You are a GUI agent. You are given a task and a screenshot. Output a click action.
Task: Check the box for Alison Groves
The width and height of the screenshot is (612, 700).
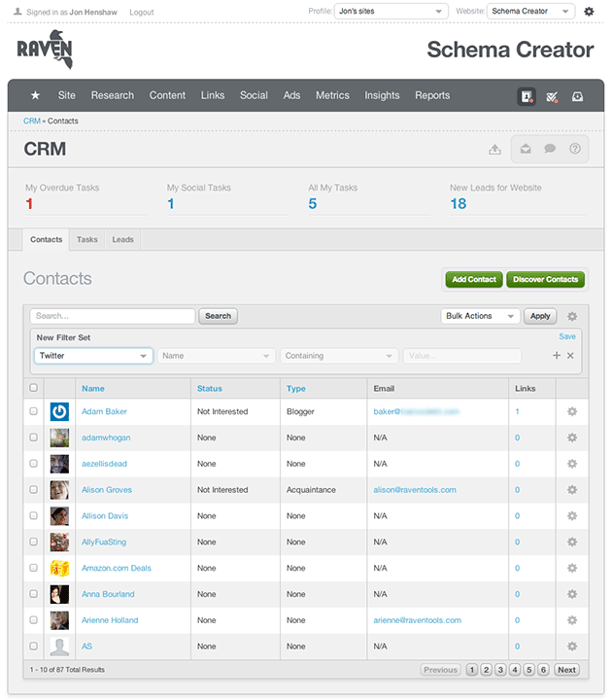coord(33,489)
